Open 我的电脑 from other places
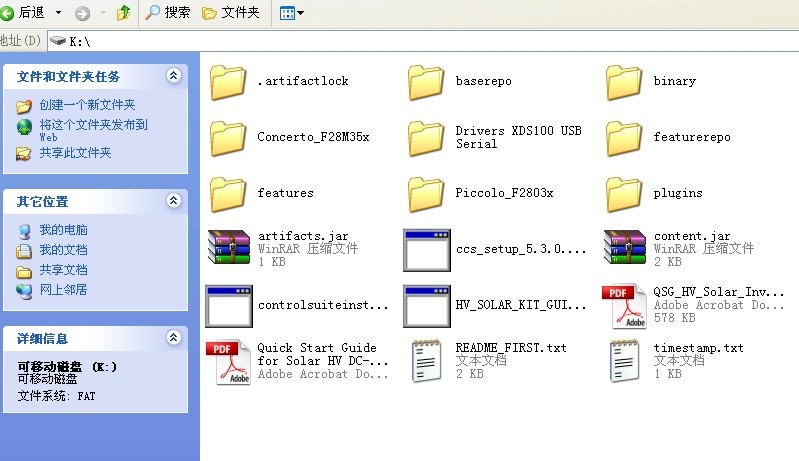 pos(63,230)
